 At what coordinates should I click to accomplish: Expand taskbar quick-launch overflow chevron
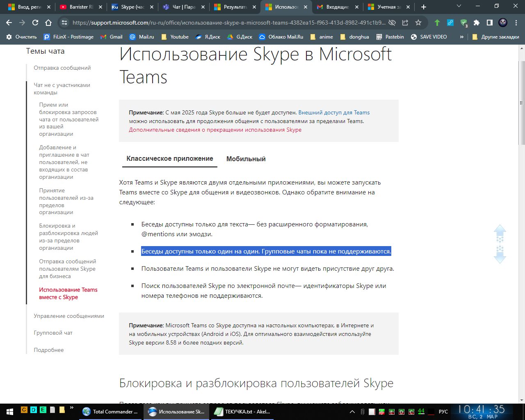pyautogui.click(x=72, y=408)
